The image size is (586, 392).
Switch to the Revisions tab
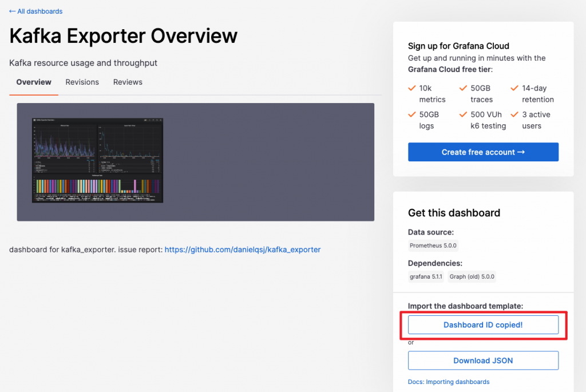[x=82, y=82]
